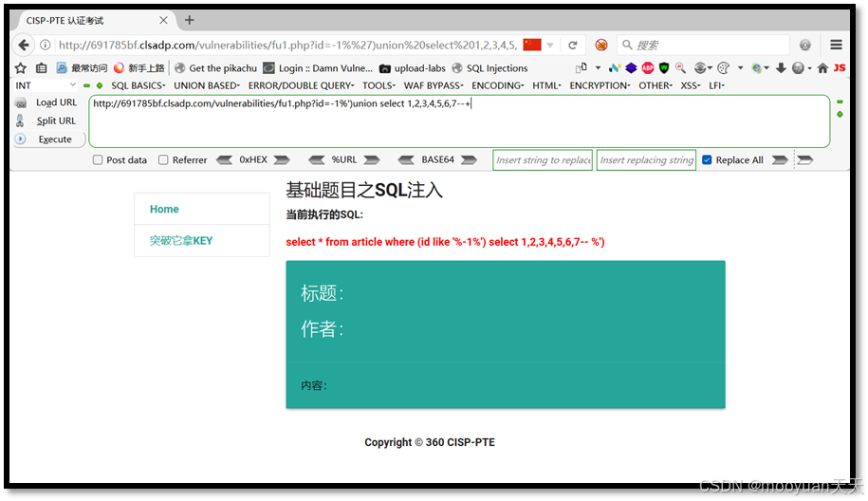Go to home page via house icon
This screenshot has width=868, height=501.
click(x=822, y=68)
